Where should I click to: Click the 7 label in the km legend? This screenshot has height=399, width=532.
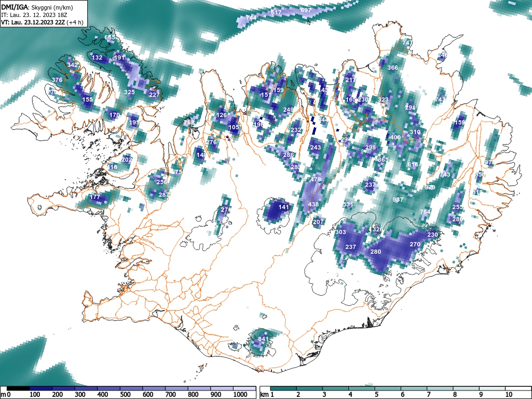(x=428, y=395)
